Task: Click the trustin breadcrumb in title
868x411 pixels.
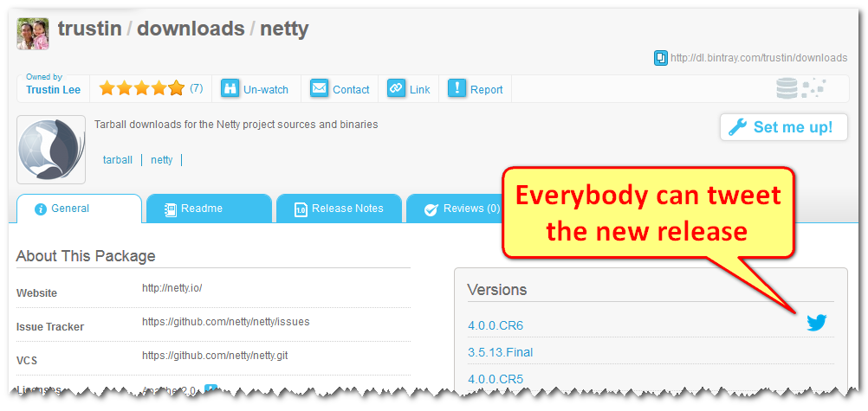Action: pyautogui.click(x=89, y=29)
